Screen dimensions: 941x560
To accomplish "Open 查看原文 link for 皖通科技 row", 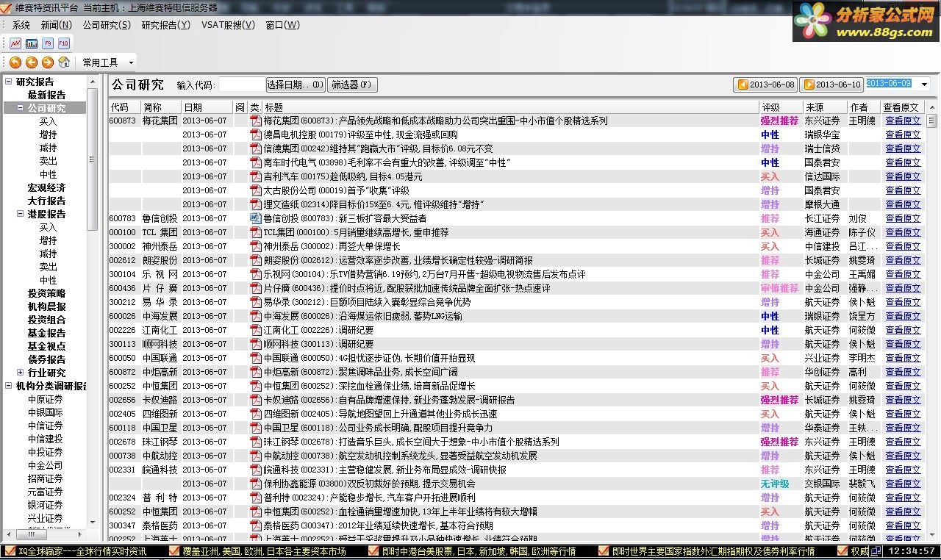I will (x=903, y=470).
